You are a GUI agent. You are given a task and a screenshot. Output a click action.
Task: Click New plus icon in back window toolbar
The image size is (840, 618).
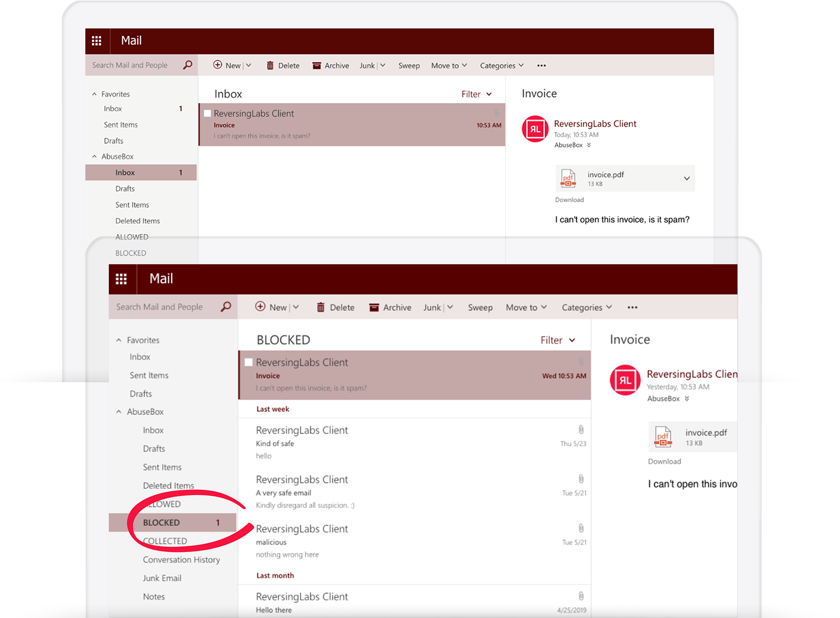pyautogui.click(x=218, y=65)
